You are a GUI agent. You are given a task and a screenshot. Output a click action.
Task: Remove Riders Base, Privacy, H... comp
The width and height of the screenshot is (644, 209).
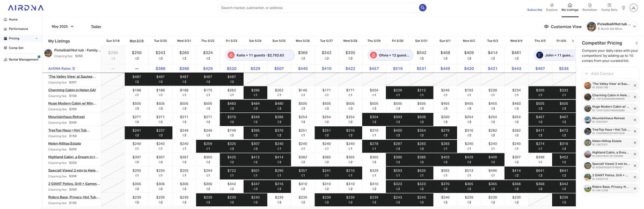point(635,189)
